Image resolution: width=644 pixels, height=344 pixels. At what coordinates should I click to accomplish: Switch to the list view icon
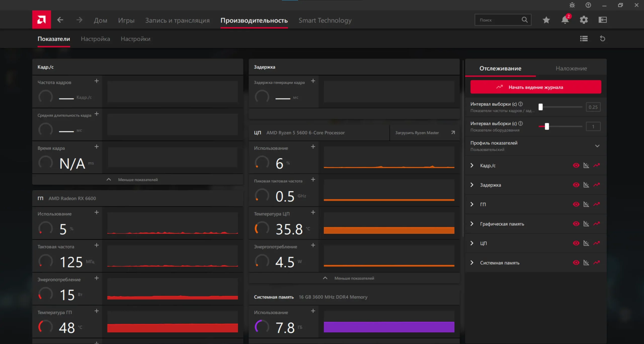(x=584, y=39)
